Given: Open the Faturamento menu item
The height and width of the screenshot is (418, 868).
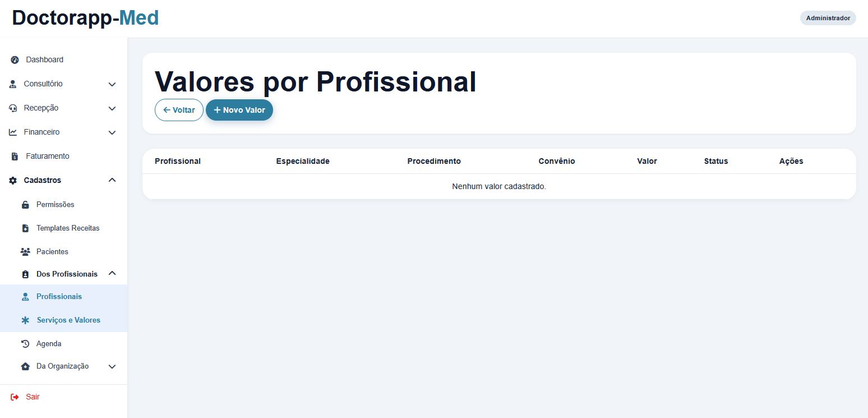Looking at the screenshot, I should tap(64, 156).
